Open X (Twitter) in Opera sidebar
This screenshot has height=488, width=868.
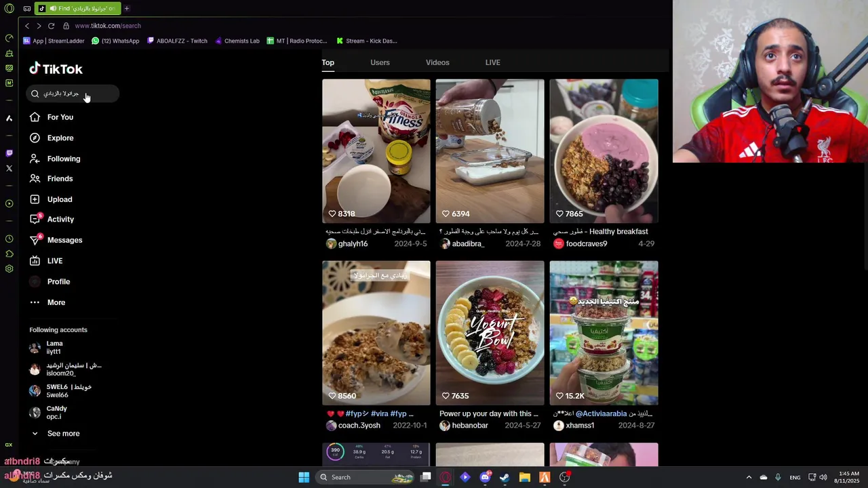[9, 168]
